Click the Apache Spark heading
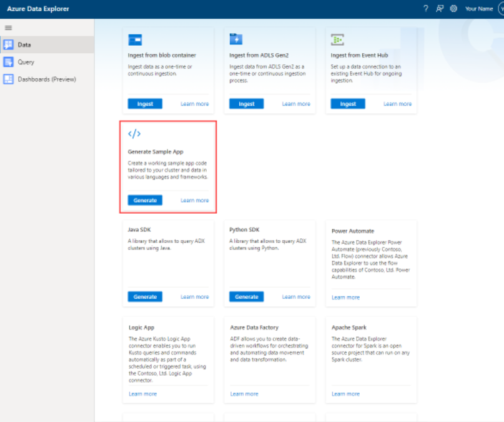Viewport: 504px width, 422px height. 348,328
